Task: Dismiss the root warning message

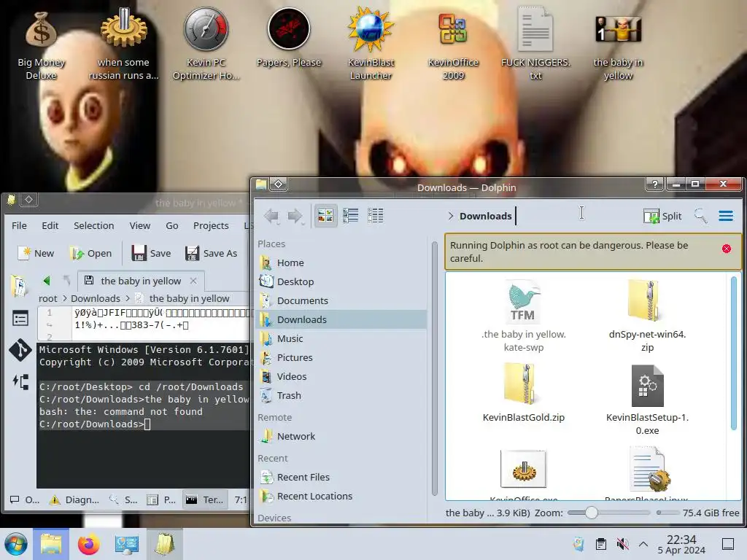Action: (x=726, y=249)
